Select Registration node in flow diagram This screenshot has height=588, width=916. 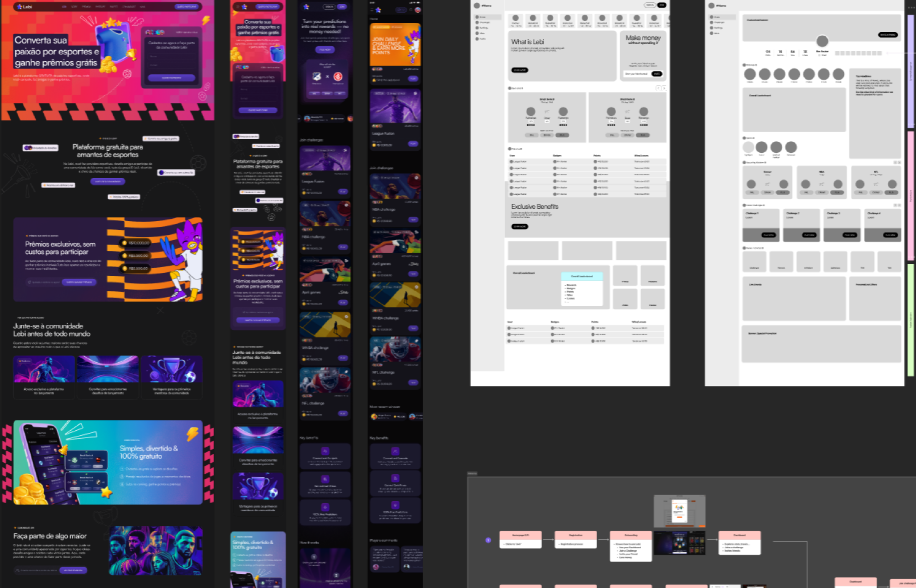coord(576,539)
